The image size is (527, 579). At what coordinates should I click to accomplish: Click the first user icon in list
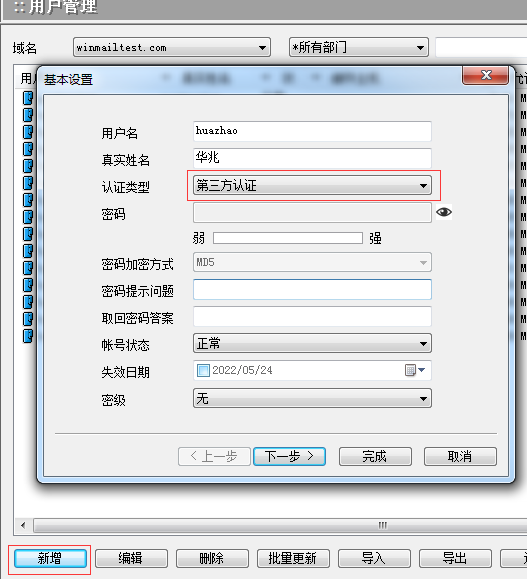(28, 98)
